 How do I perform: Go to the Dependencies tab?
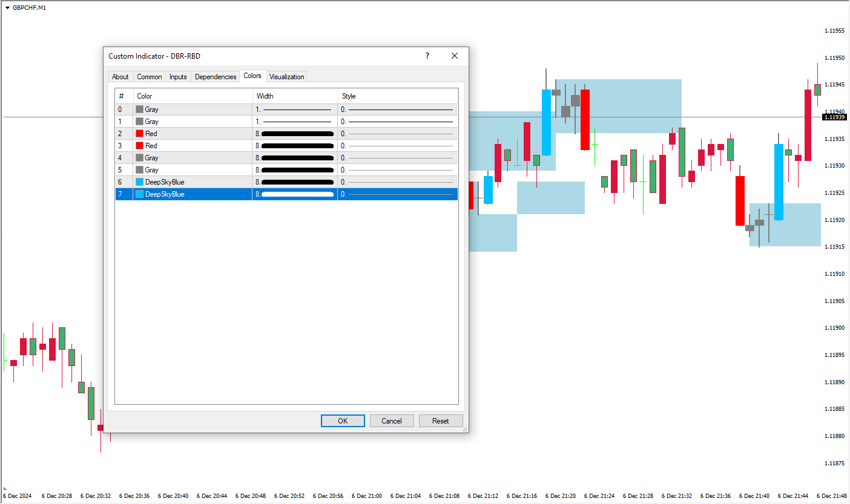click(216, 77)
